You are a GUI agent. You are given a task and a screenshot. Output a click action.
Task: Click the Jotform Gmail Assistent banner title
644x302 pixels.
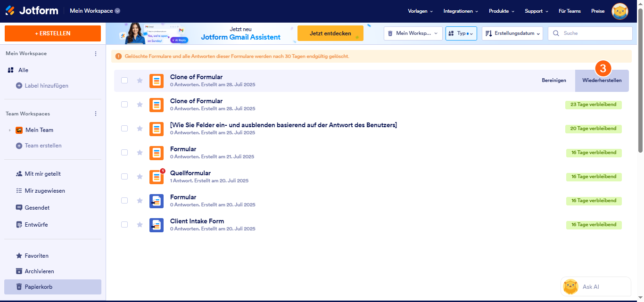[x=241, y=37]
